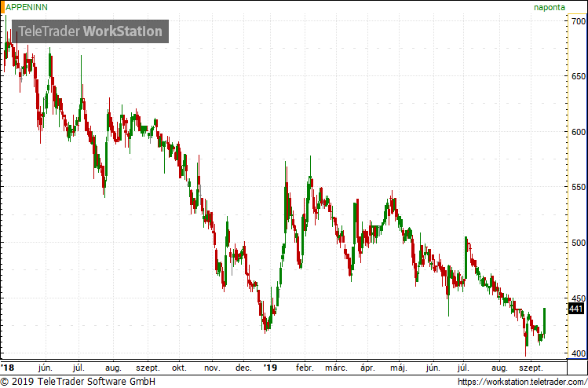The height and width of the screenshot is (388, 588).
Task: Click the 'szept.' 2018 time axis label
Action: pyautogui.click(x=148, y=368)
